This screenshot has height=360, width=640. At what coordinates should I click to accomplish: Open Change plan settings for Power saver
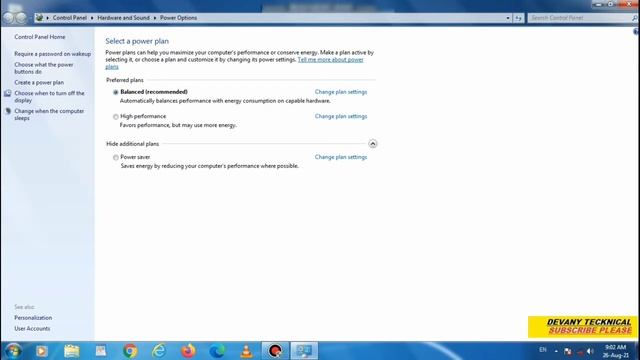pos(341,157)
